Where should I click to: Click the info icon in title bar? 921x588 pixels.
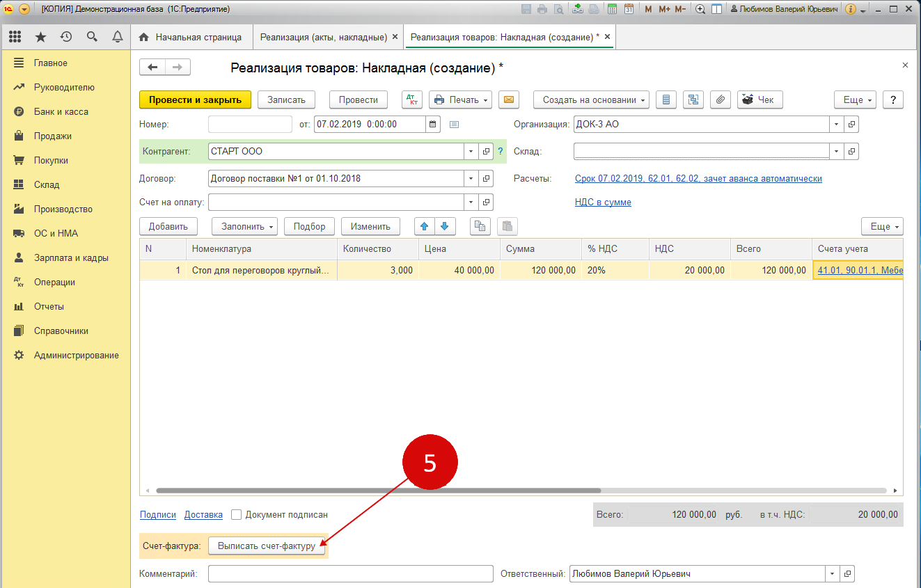tap(850, 9)
